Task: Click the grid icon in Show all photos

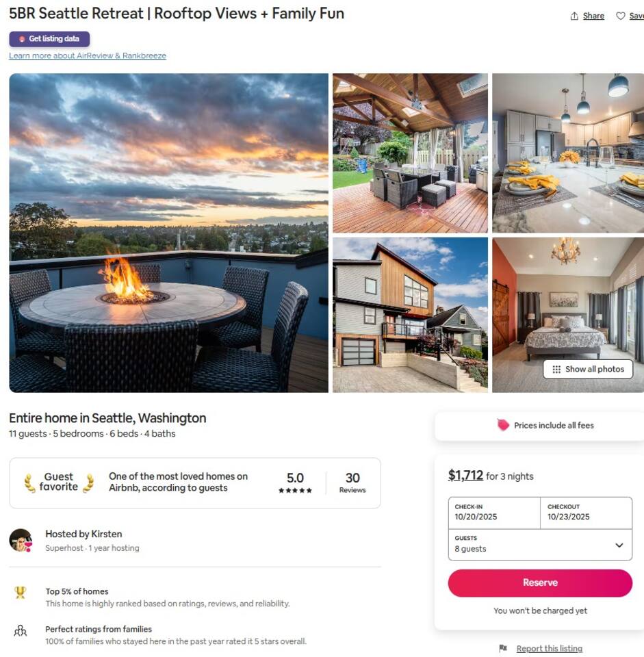Action: pos(556,369)
